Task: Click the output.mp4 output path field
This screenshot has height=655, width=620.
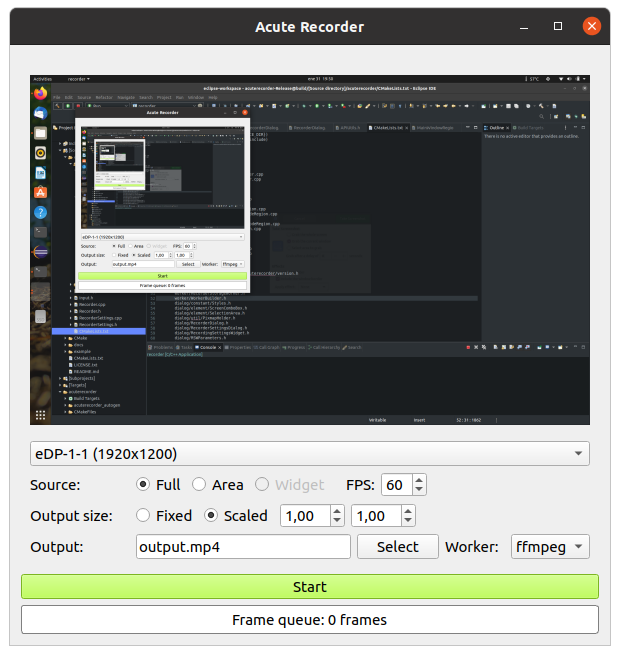Action: [x=243, y=546]
